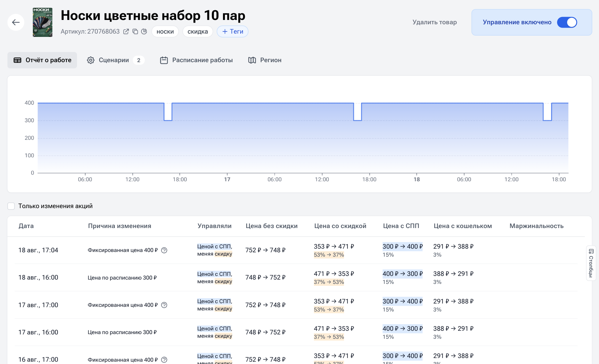This screenshot has width=599, height=364.
Task: Click the Цена со скидкой column header
Action: click(x=340, y=226)
